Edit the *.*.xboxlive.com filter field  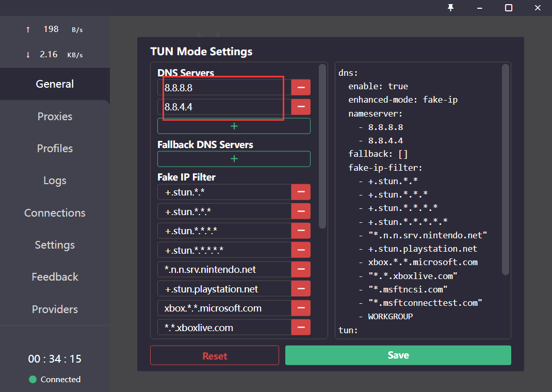224,327
